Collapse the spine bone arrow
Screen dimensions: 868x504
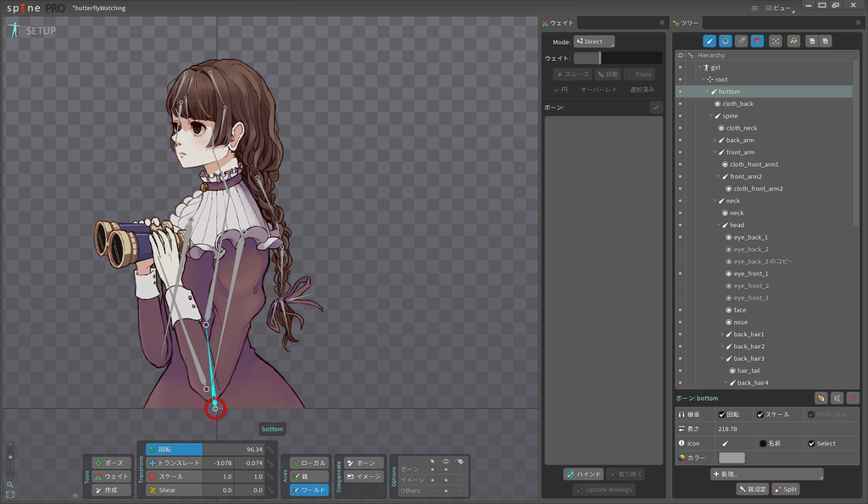click(711, 116)
